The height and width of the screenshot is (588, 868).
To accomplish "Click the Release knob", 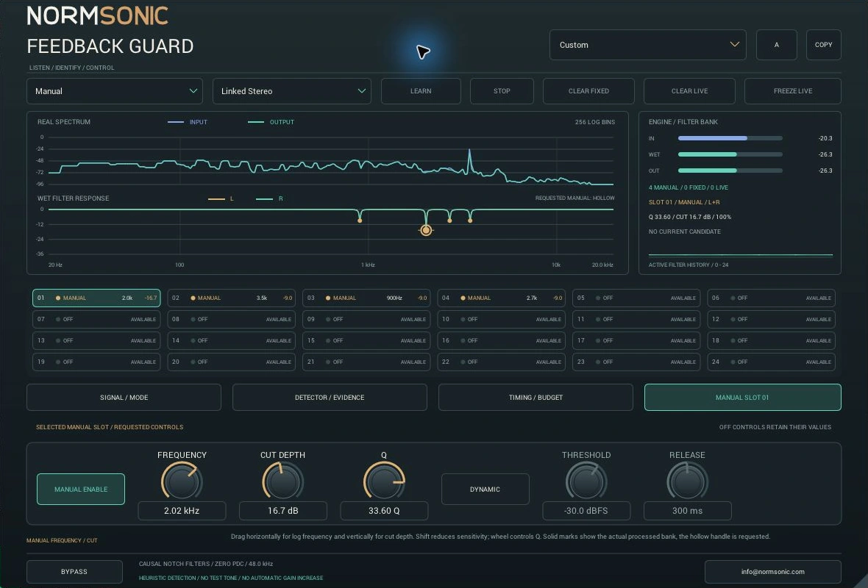I will (x=687, y=481).
